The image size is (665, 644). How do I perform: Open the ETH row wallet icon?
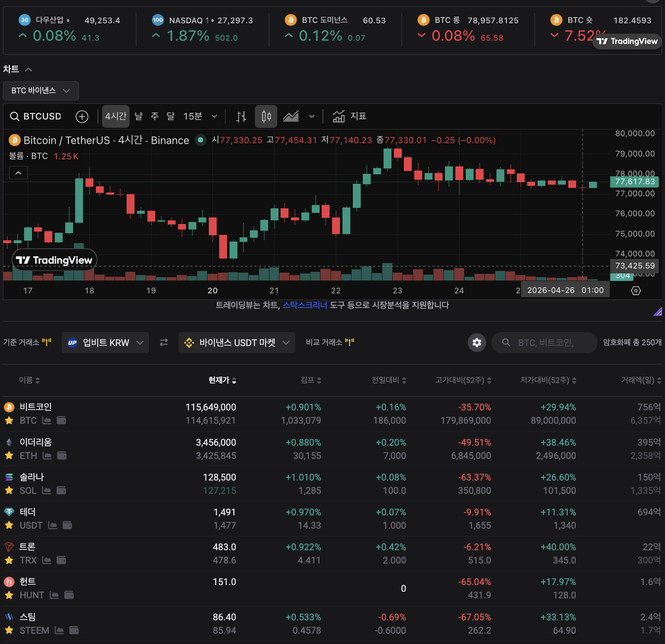click(x=62, y=456)
